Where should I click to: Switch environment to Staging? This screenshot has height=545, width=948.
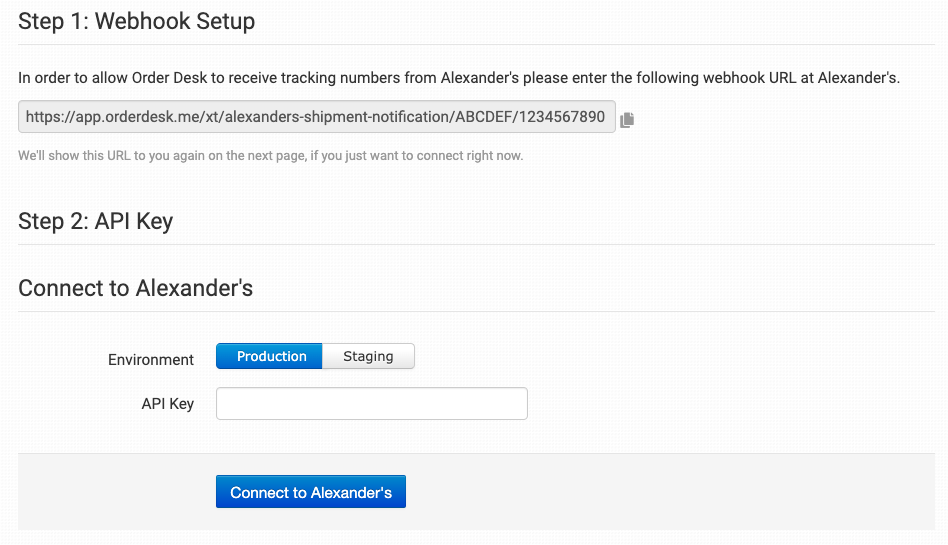[368, 357]
